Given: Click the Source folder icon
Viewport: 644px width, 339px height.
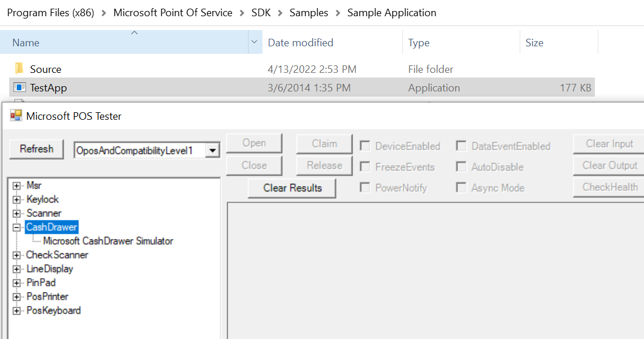Looking at the screenshot, I should point(19,69).
